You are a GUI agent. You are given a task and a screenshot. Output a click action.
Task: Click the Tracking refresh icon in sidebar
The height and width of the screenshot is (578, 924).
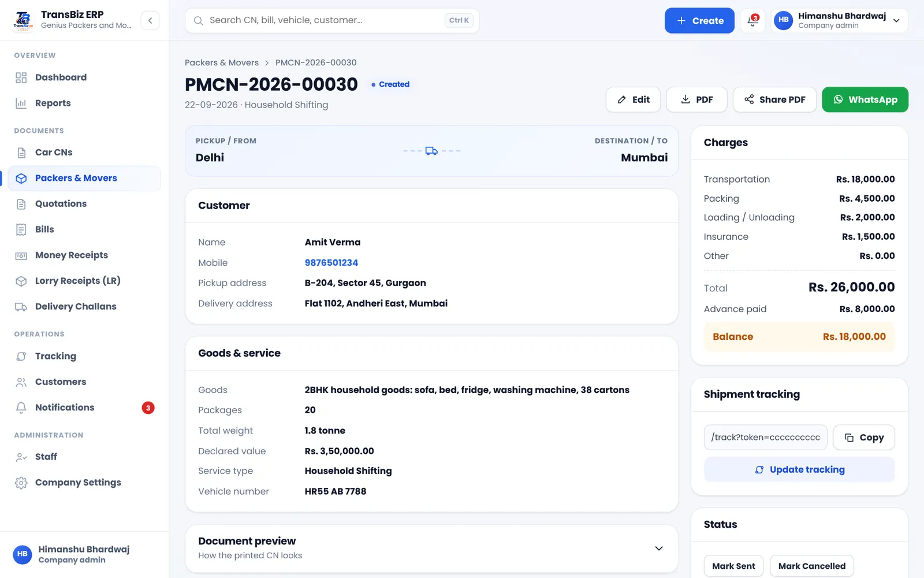(x=21, y=357)
